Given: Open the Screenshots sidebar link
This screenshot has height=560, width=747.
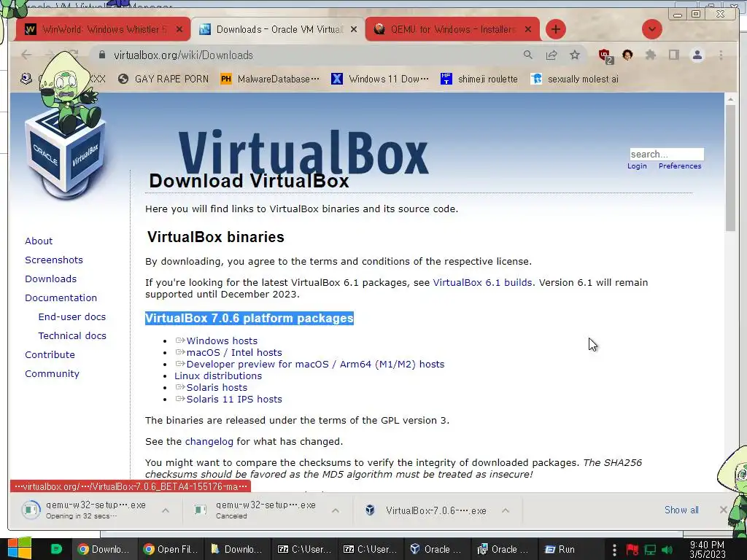Looking at the screenshot, I should (54, 260).
